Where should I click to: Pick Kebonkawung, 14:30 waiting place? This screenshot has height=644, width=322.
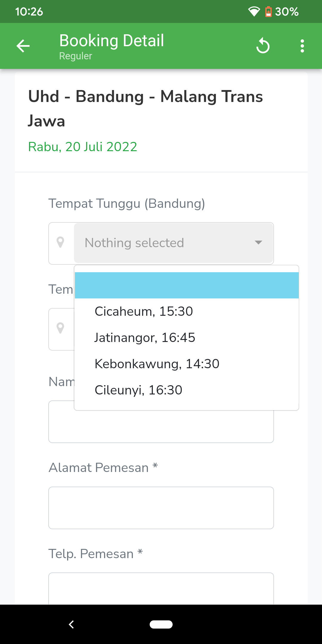coord(157,364)
